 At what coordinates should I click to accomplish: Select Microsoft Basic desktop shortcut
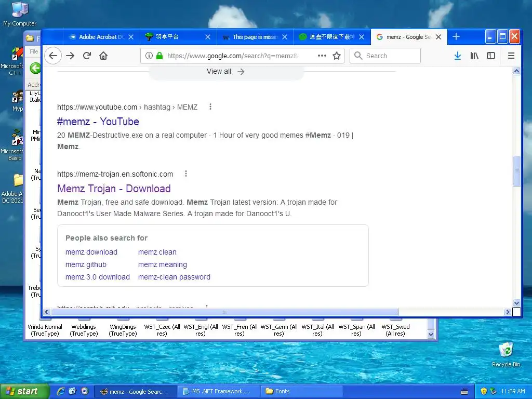click(13, 145)
